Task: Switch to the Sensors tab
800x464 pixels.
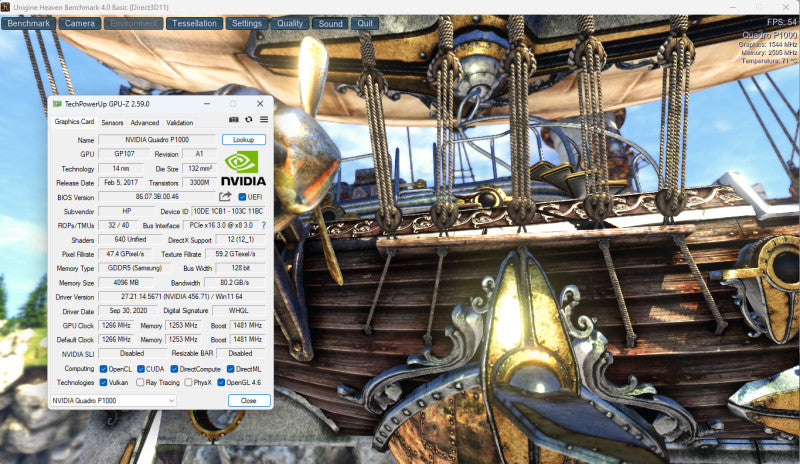Action: 112,123
